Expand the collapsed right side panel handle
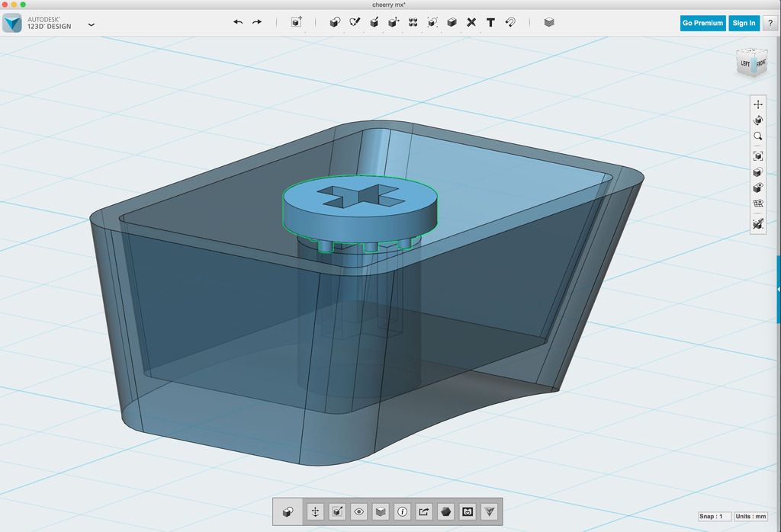Screen dimensions: 781x532 pyautogui.click(x=779, y=289)
